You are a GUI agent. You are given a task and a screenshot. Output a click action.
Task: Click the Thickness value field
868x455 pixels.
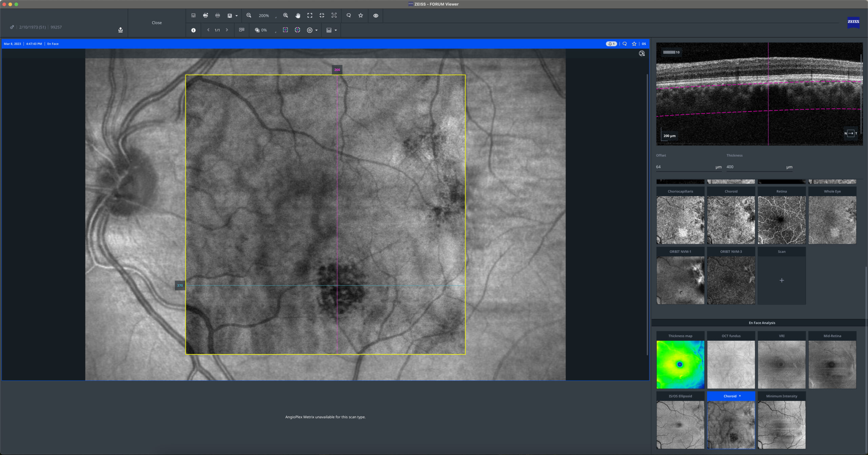(759, 167)
